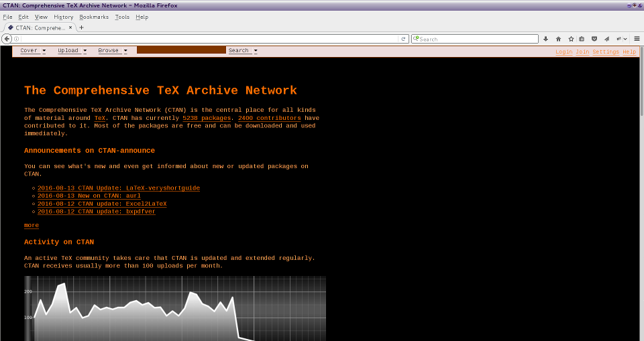This screenshot has height=341, width=644.
Task: Click the paper-plane share icon
Action: pos(606,39)
